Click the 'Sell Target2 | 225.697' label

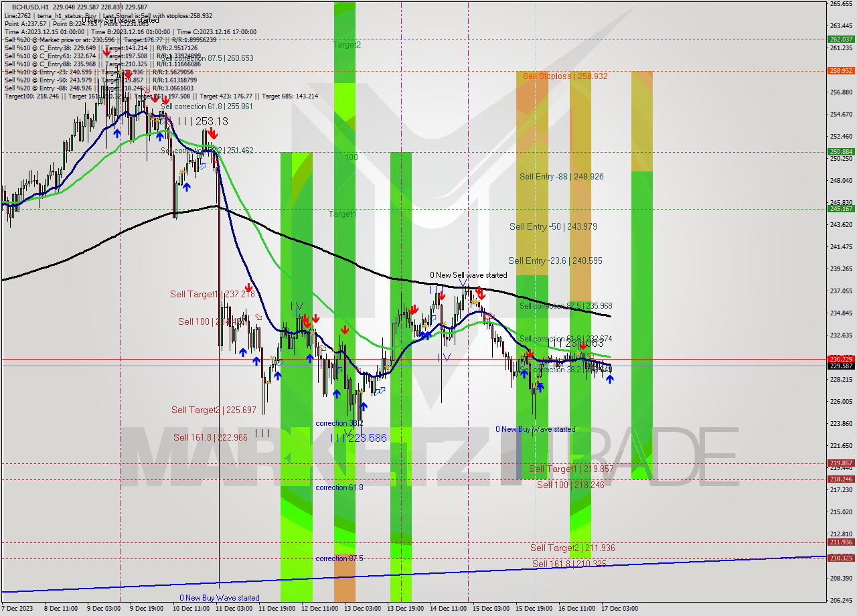214,410
